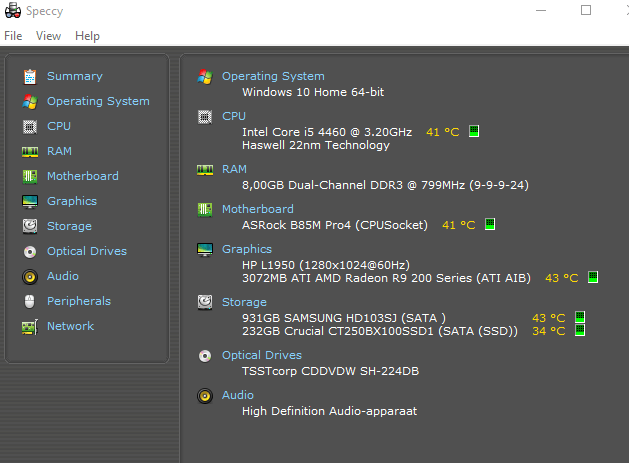Click the CPU temperature indicator next to 41 °C
This screenshot has height=463, width=629.
(x=474, y=131)
